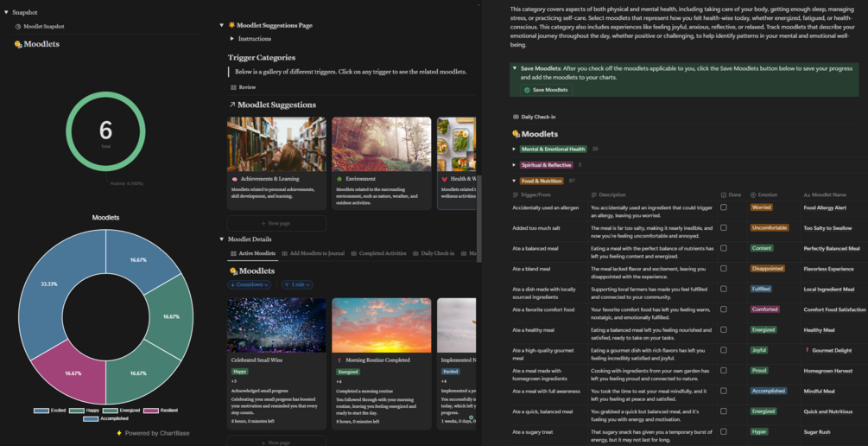Expand the Spiritual & Reflective group

pyautogui.click(x=514, y=165)
